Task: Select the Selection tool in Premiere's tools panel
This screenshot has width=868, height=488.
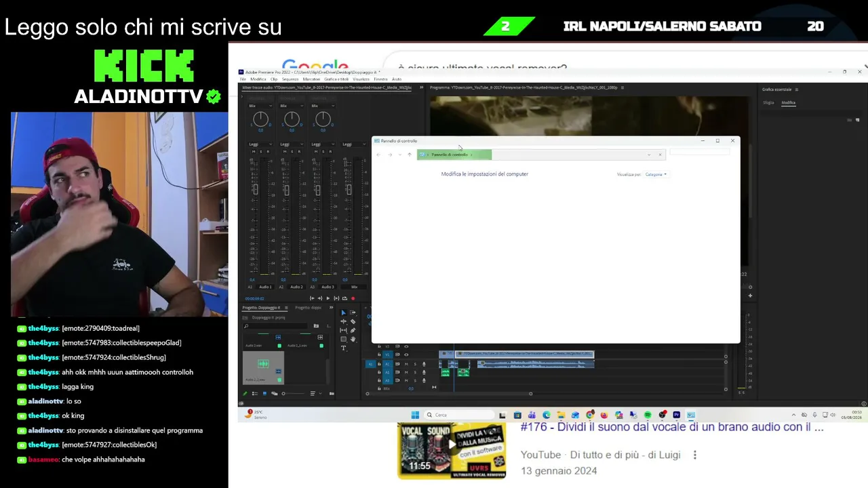Action: point(343,312)
